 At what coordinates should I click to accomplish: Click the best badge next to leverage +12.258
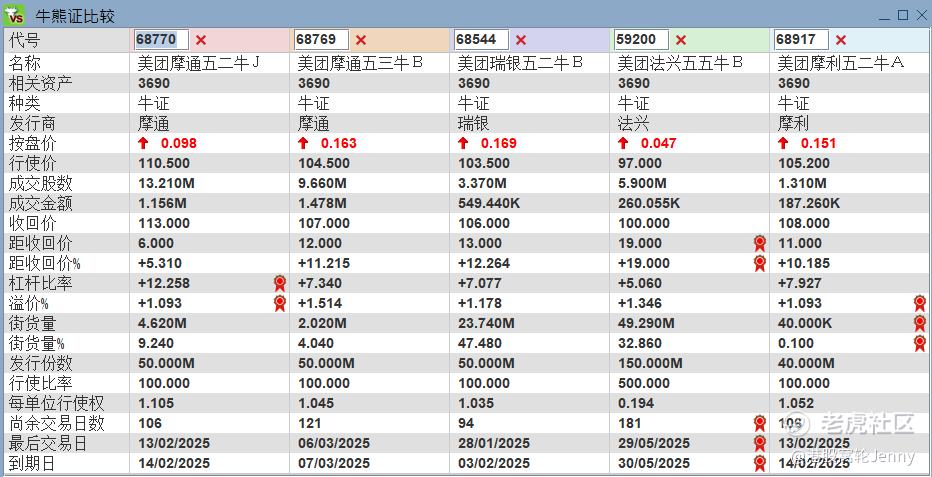[280, 283]
